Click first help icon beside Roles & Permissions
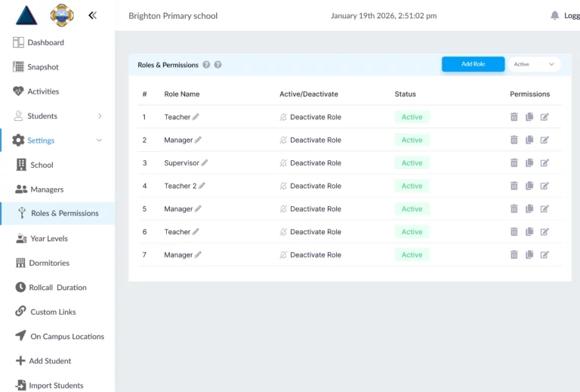 (x=205, y=65)
